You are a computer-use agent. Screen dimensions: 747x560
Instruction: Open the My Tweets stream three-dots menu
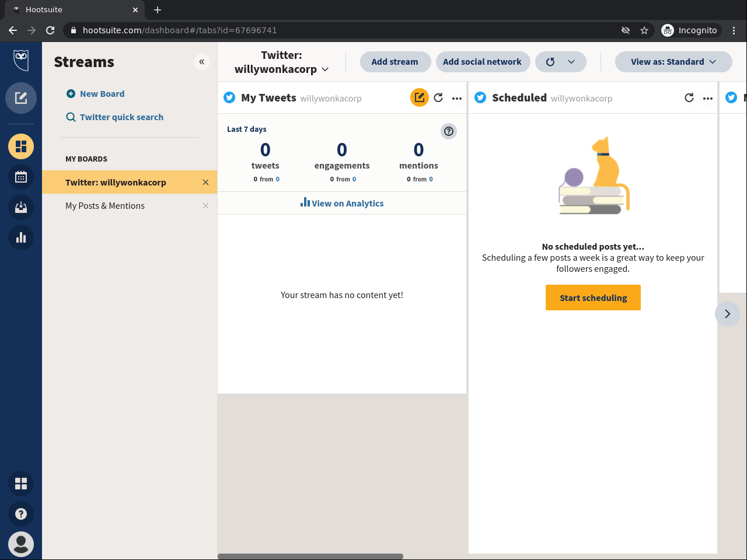click(457, 99)
